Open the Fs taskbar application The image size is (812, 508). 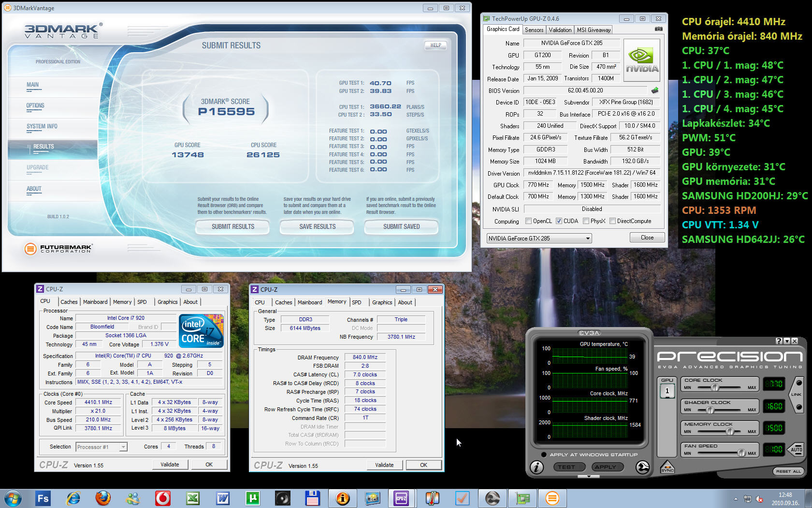click(43, 498)
